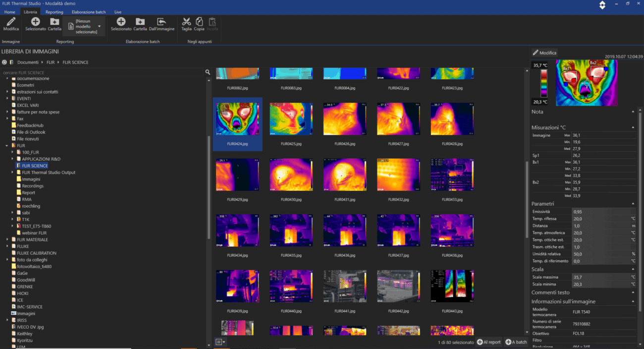
Task: Collapse the Misurazioni °C section
Action: pyautogui.click(x=633, y=127)
